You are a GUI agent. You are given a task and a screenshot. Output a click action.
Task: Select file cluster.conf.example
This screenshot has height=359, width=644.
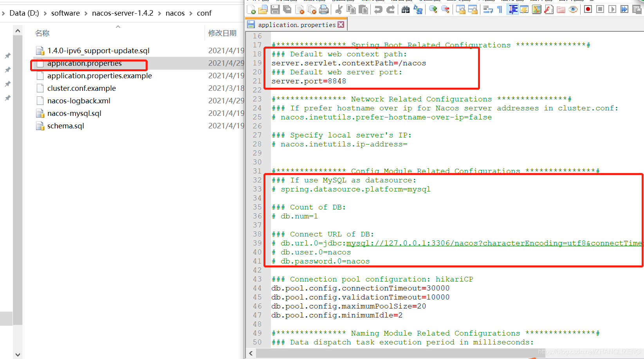click(x=81, y=88)
